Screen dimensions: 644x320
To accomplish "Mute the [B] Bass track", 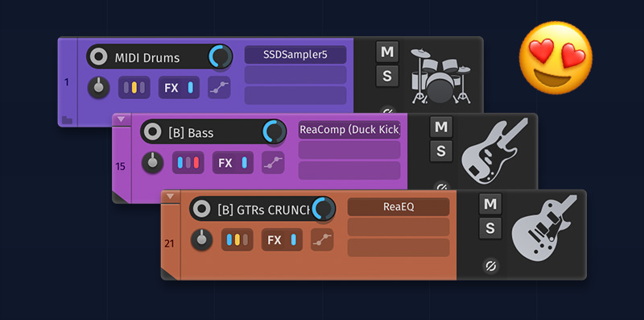I will (x=441, y=127).
